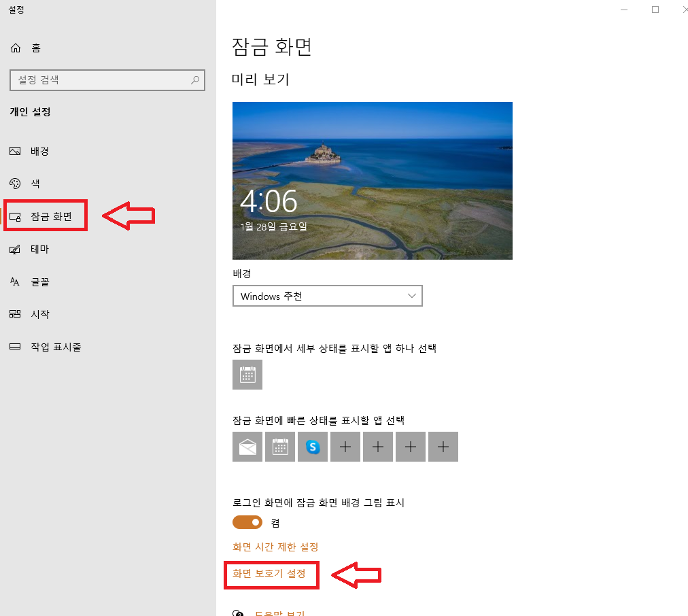
Task: Add app with third plus quick status tile
Action: tap(410, 447)
